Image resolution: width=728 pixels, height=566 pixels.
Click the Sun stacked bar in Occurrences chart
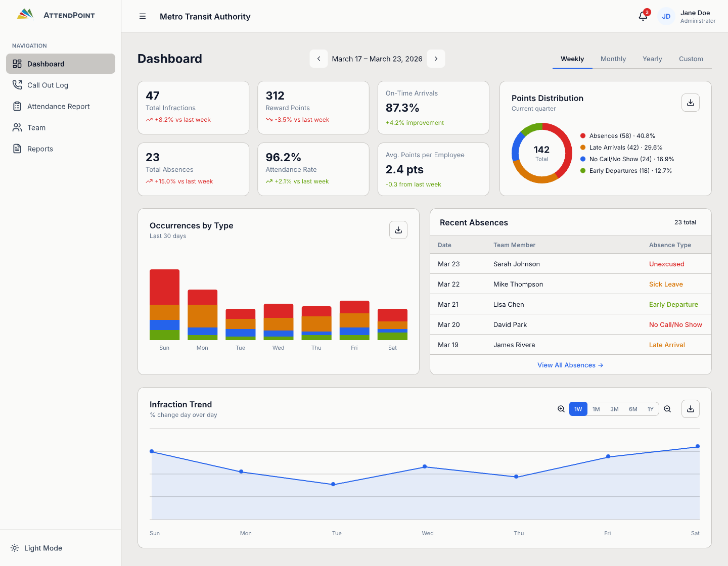pos(164,305)
